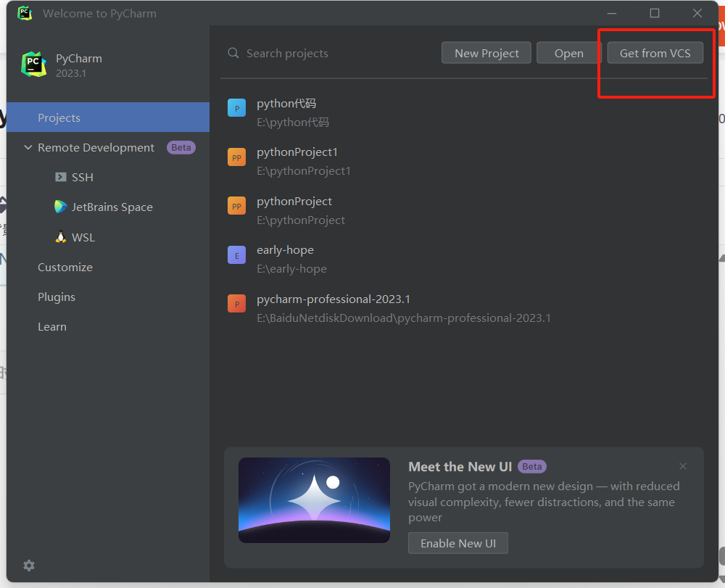This screenshot has width=725, height=588.
Task: Click the E icon of early-hope project
Action: [x=237, y=255]
